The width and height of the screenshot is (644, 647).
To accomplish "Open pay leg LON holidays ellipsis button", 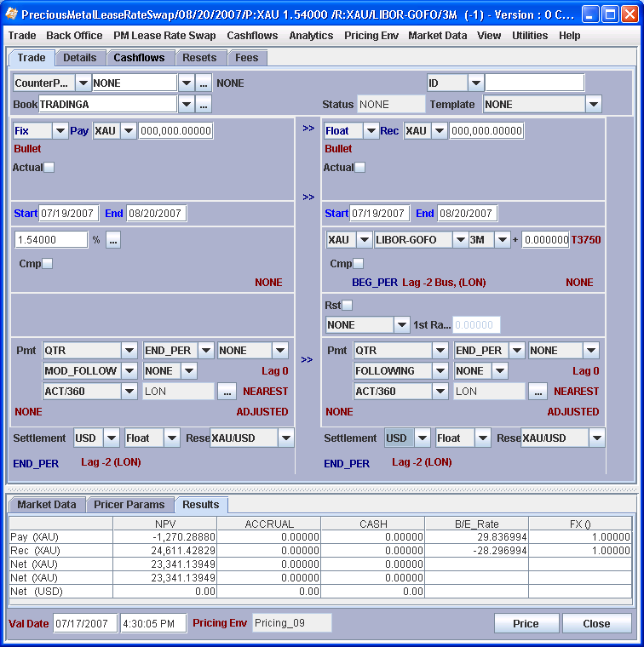I will (x=227, y=391).
